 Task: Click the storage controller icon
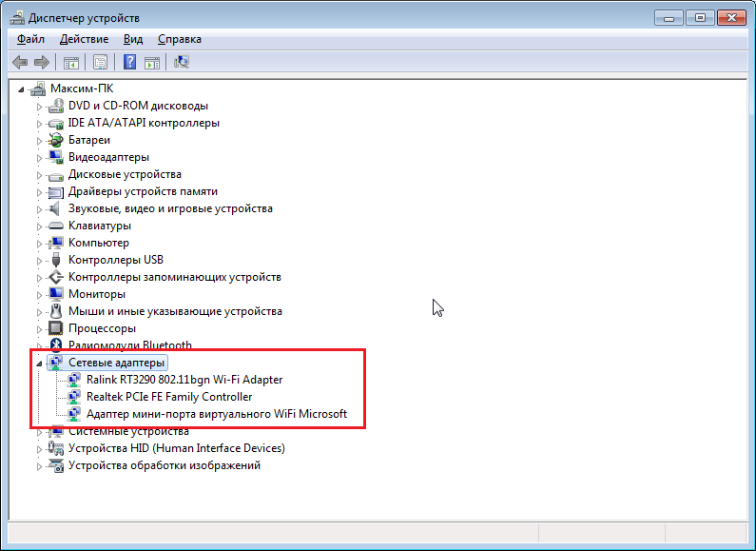(x=56, y=277)
